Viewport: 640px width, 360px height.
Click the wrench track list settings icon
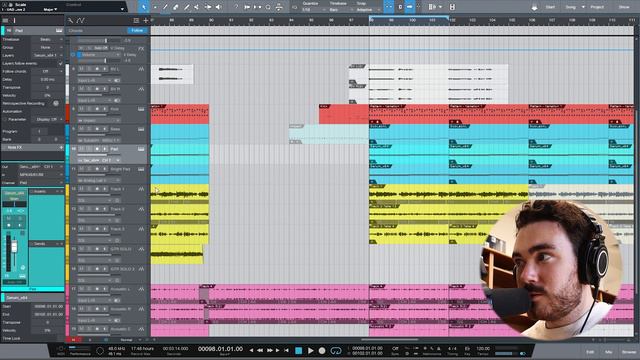click(71, 20)
